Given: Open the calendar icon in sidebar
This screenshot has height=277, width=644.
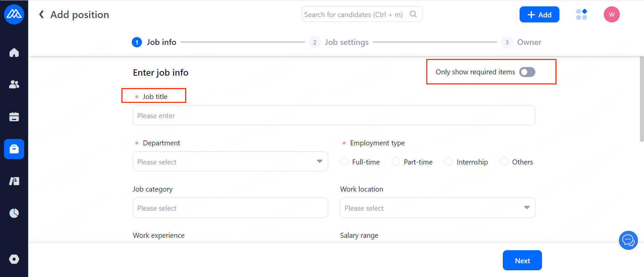Looking at the screenshot, I should click(x=14, y=117).
